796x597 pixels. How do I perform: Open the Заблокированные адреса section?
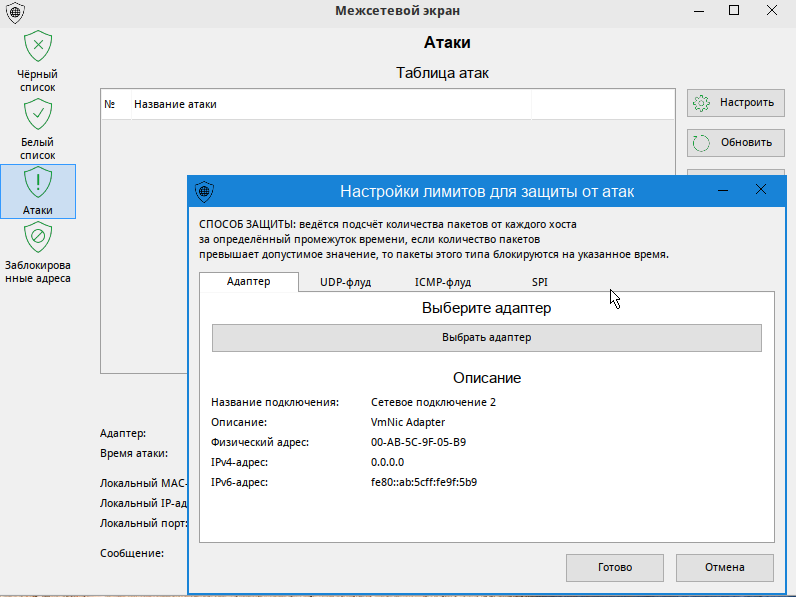38,254
